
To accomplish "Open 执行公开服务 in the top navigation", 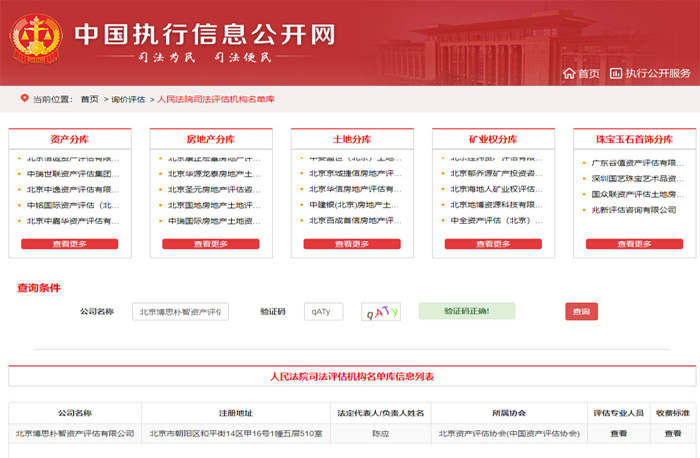I will 658,73.
